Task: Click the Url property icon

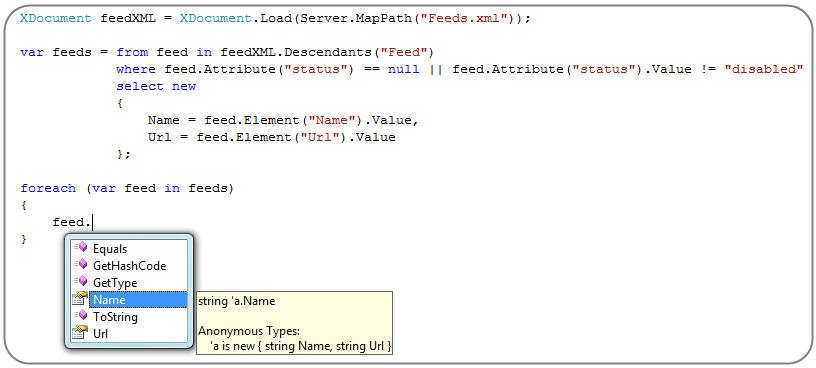Action: coord(80,333)
